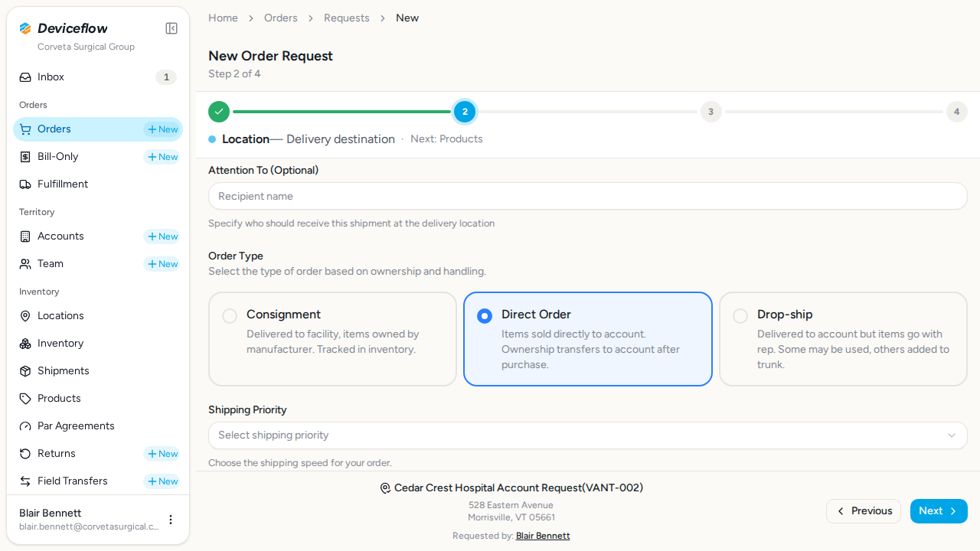Open Inventory boxes icon in sidebar
Screen dimensions: 980x551
point(25,344)
